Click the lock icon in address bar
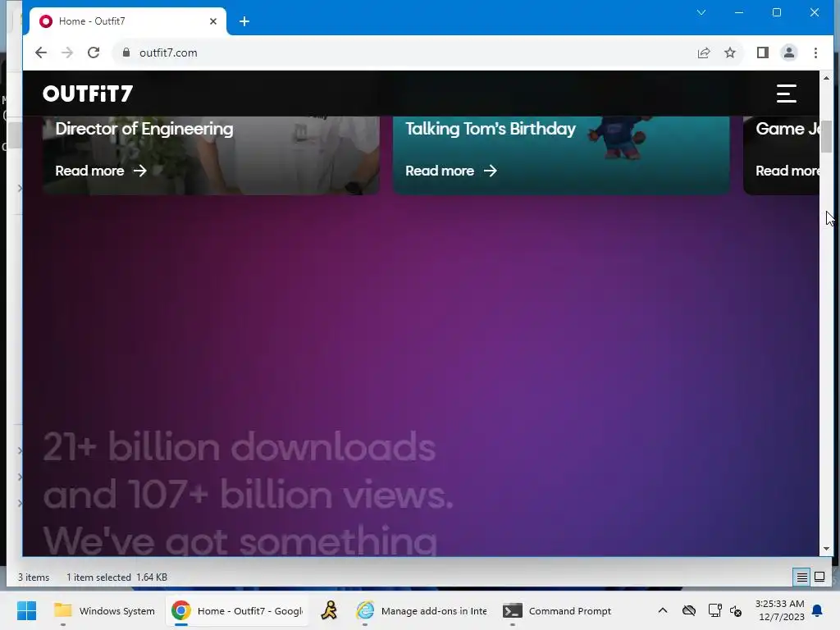The image size is (840, 630). [x=126, y=52]
